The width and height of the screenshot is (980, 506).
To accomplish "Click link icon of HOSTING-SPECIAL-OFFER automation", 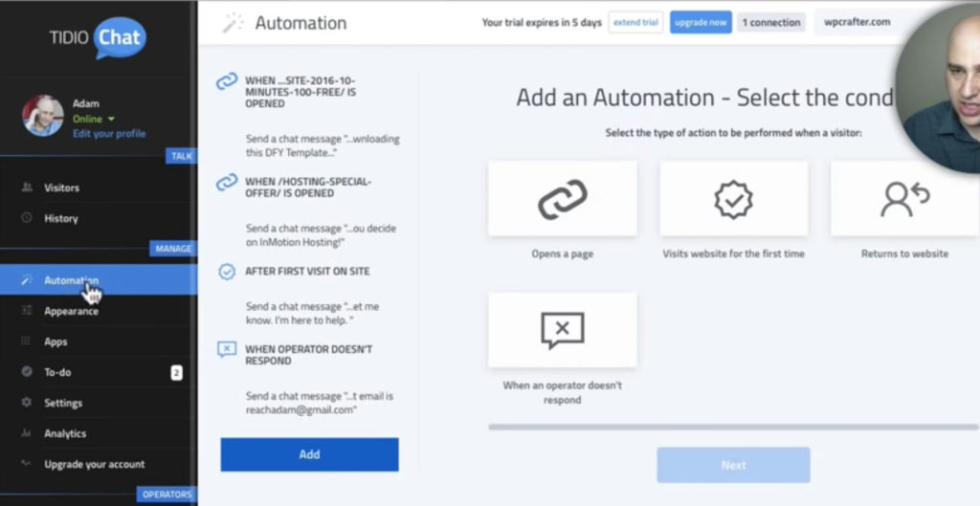I will (227, 182).
